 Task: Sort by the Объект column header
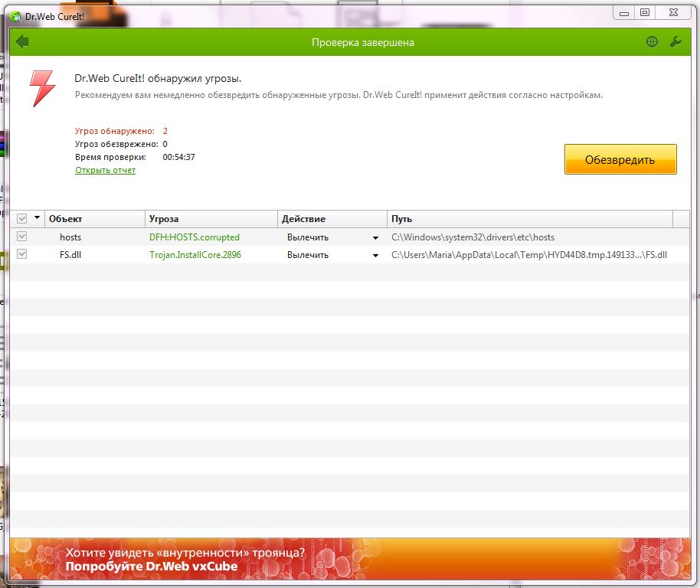pos(95,219)
